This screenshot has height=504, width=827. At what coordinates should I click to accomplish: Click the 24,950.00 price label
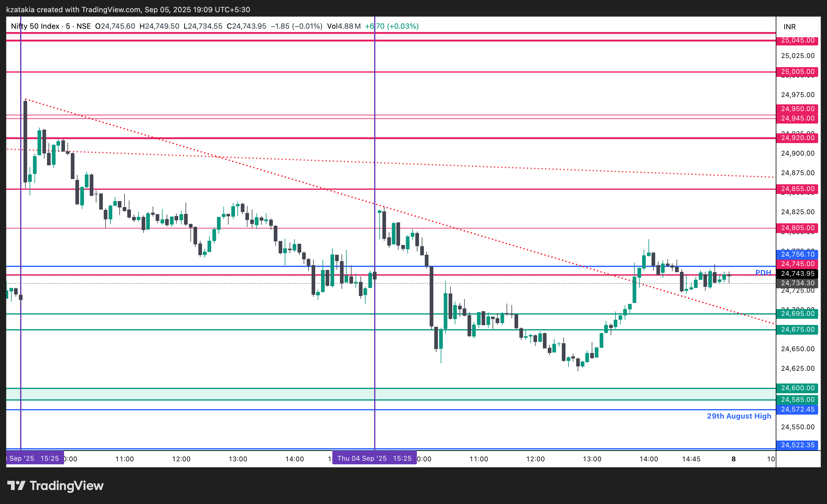coord(797,109)
